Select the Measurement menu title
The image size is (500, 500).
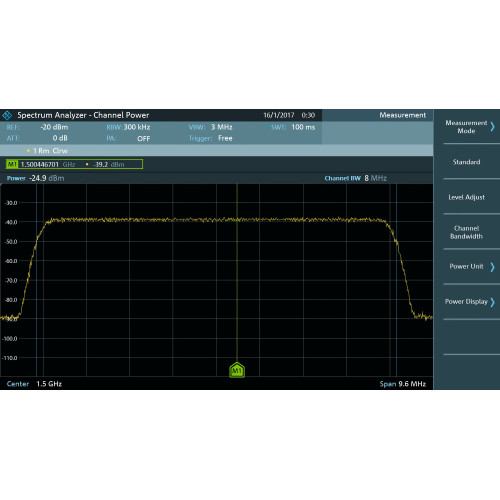[x=402, y=115]
